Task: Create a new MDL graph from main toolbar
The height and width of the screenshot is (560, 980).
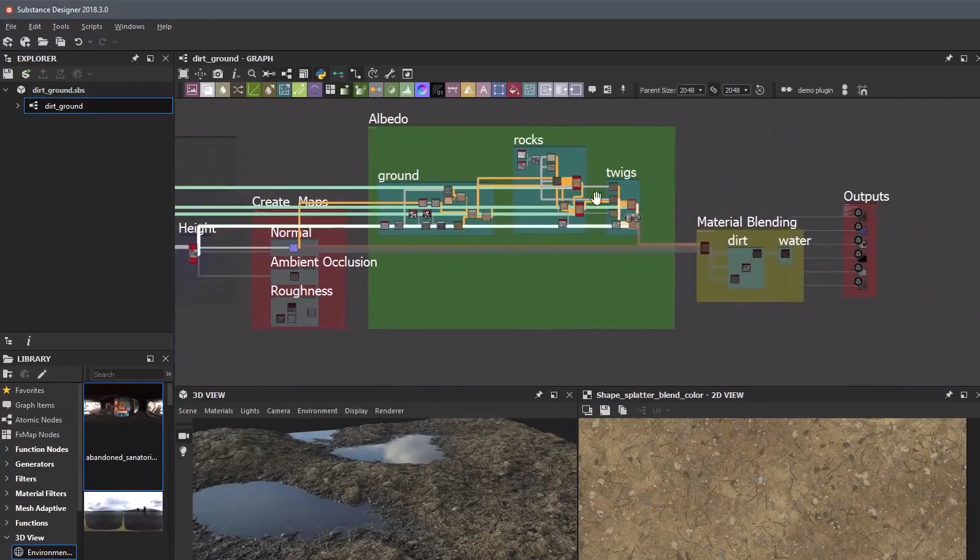Action: coord(25,42)
